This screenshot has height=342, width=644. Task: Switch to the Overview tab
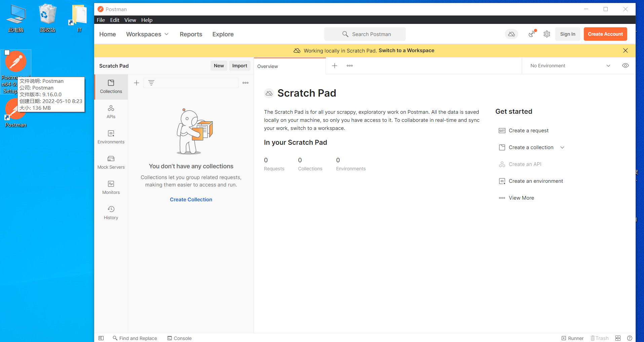(290, 66)
